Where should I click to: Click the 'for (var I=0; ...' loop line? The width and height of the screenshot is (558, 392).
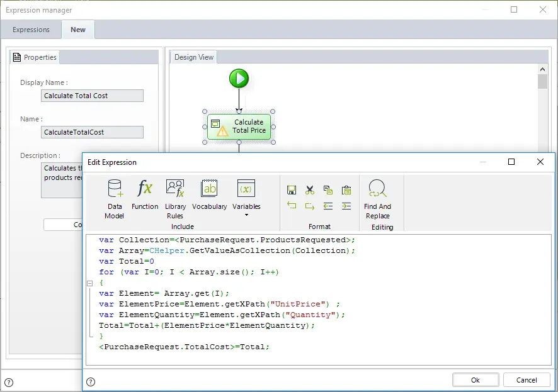coord(189,272)
